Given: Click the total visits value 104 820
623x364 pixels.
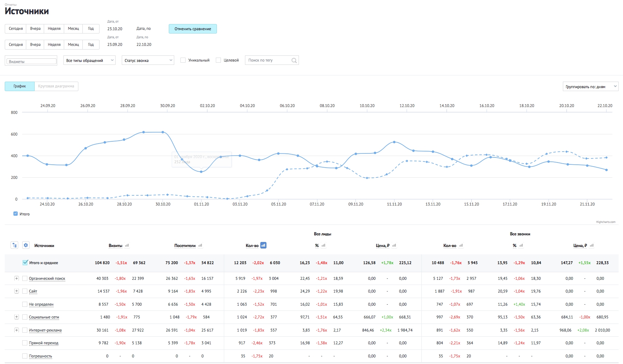Looking at the screenshot, I should (102, 263).
